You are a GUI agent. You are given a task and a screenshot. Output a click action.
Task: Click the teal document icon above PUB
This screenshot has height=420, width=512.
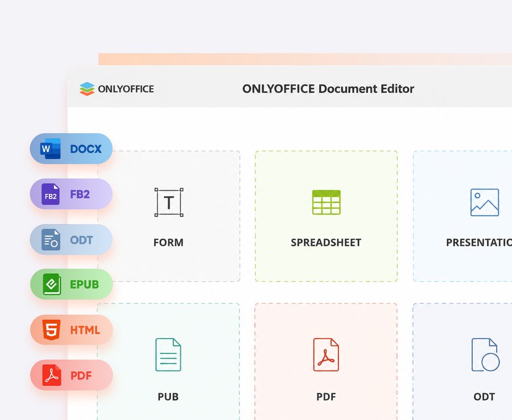pos(168,355)
